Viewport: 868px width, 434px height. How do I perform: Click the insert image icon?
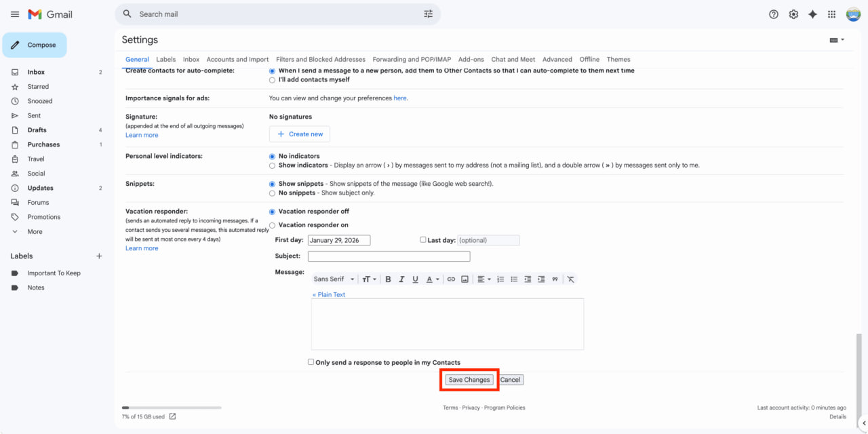tap(465, 279)
